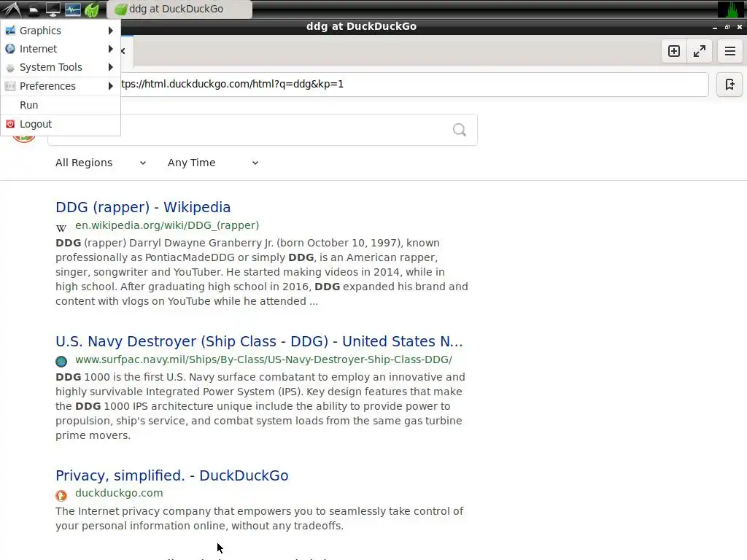Click the DuckDuckGo favicon beside result
This screenshot has width=747, height=560.
click(x=61, y=496)
